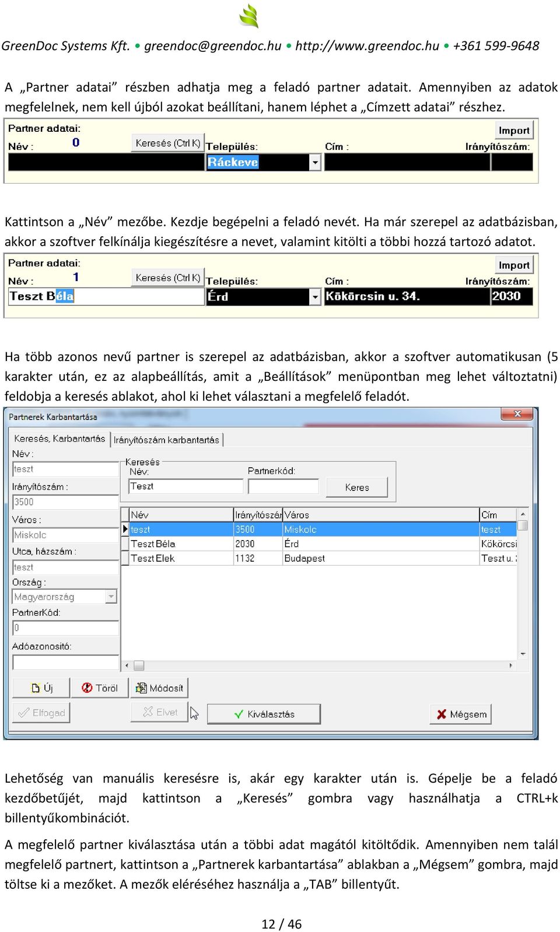
Task: Click the 1132 postal code cell
Action: tap(258, 558)
